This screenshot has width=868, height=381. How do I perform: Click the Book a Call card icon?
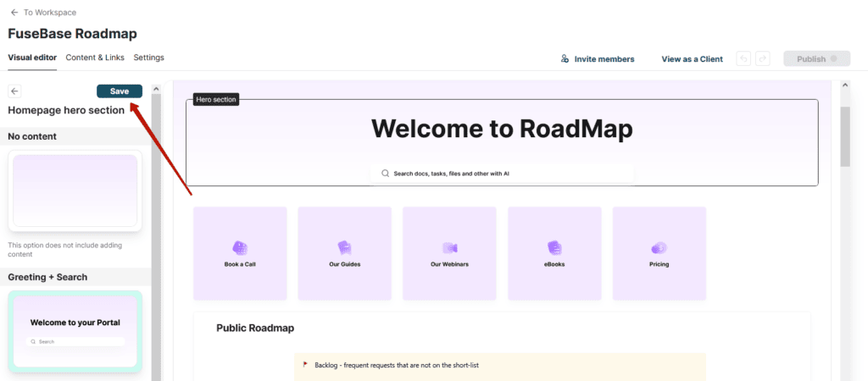[x=240, y=248]
